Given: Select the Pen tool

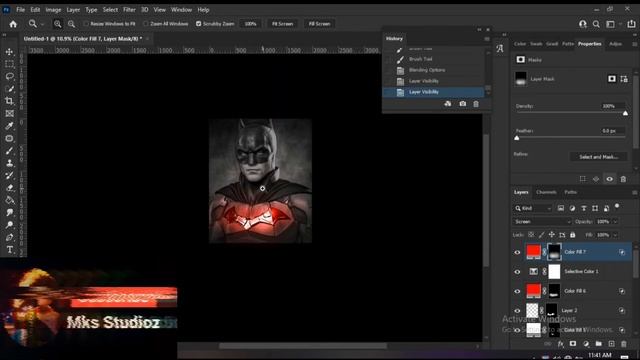Looking at the screenshot, I should tap(9, 237).
